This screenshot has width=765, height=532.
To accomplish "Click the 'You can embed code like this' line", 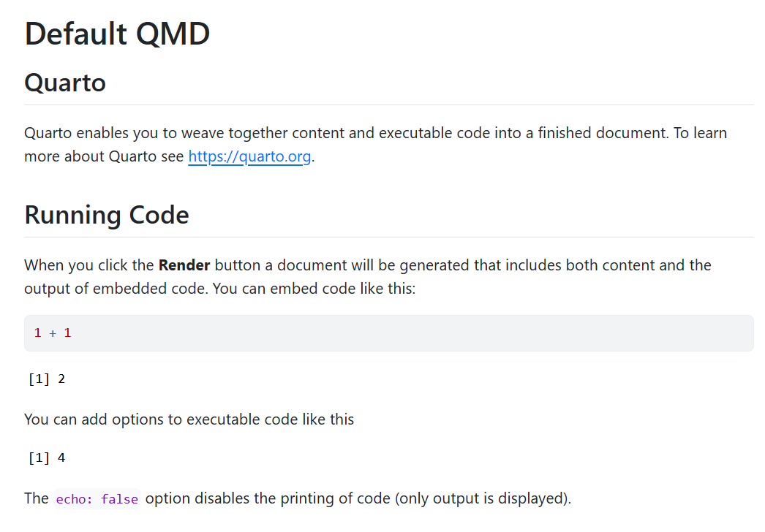I will click(x=314, y=289).
